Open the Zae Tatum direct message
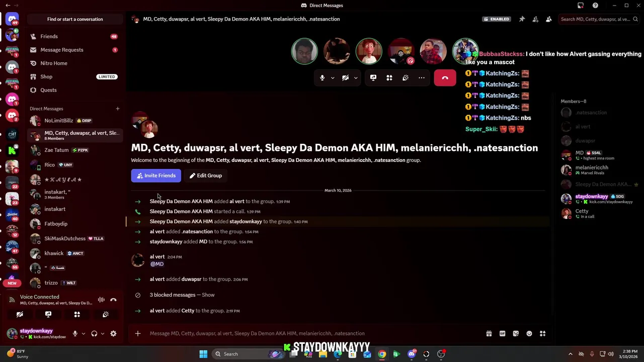 tap(74, 150)
